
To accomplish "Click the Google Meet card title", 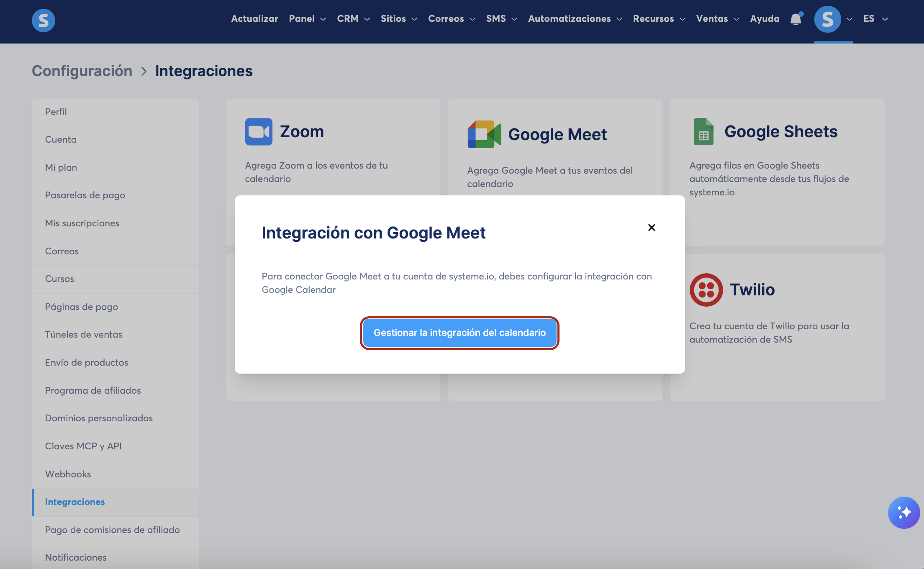I will coord(557,135).
